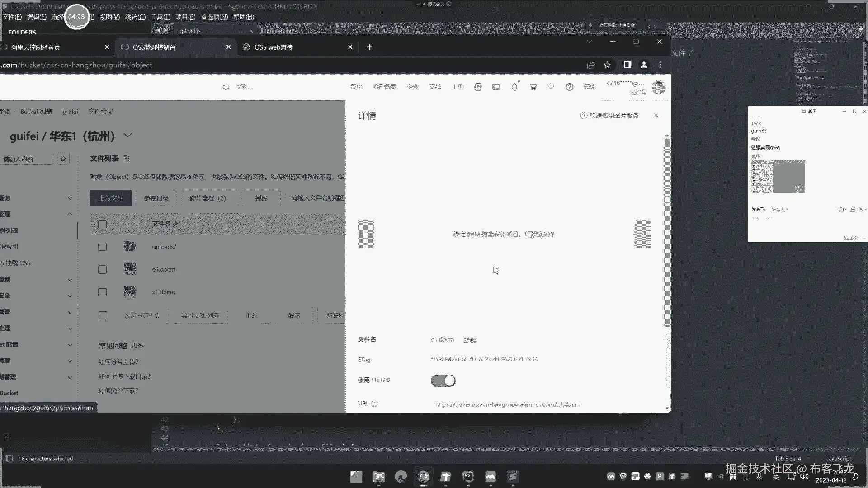This screenshot has width=868, height=488.
Task: Expand the guifei bucket region dropdown
Action: pyautogui.click(x=128, y=136)
